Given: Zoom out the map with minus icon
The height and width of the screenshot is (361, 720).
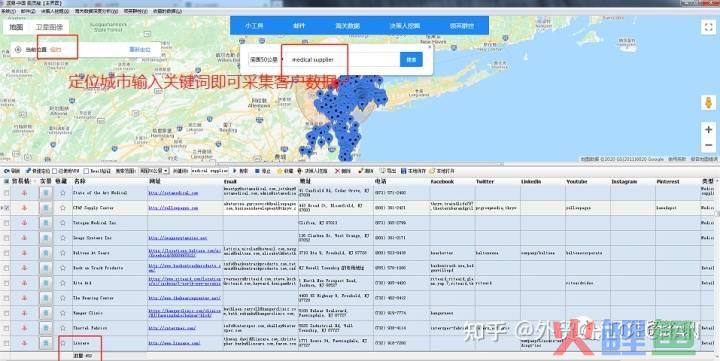Looking at the screenshot, I should click(708, 146).
